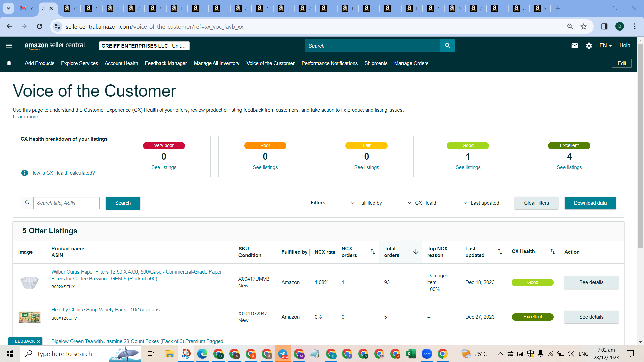Expand the CX Health filter dropdown
The height and width of the screenshot is (362, 644).
pos(423,203)
